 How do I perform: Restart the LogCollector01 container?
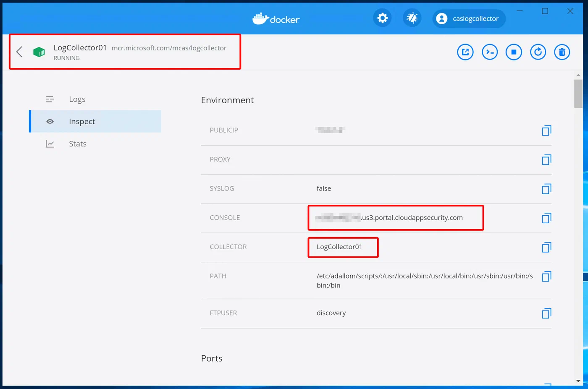point(538,52)
